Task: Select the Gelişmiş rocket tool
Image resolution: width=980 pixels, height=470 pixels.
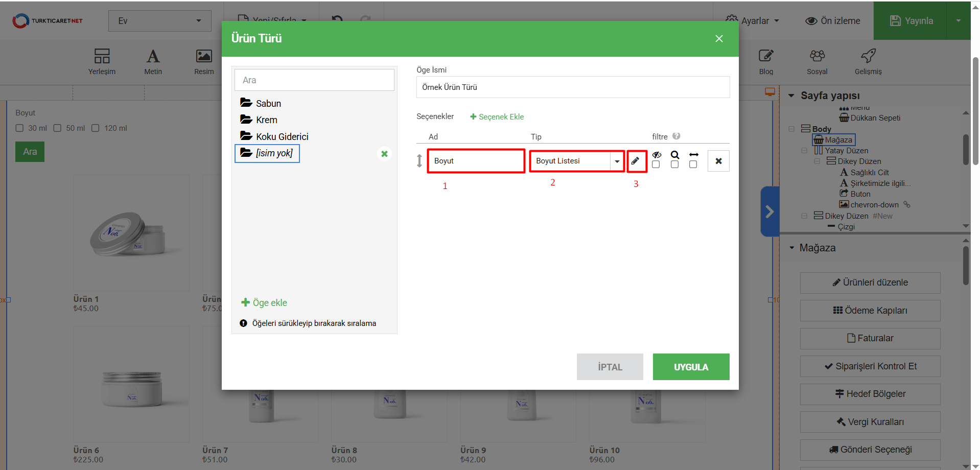Action: 868,61
